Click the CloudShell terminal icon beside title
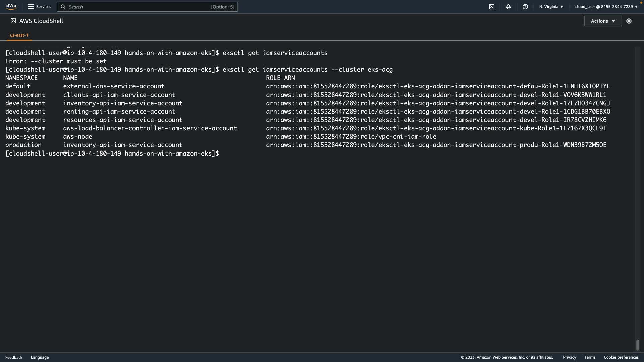Screen dimensions: 644x362 click(x=13, y=21)
